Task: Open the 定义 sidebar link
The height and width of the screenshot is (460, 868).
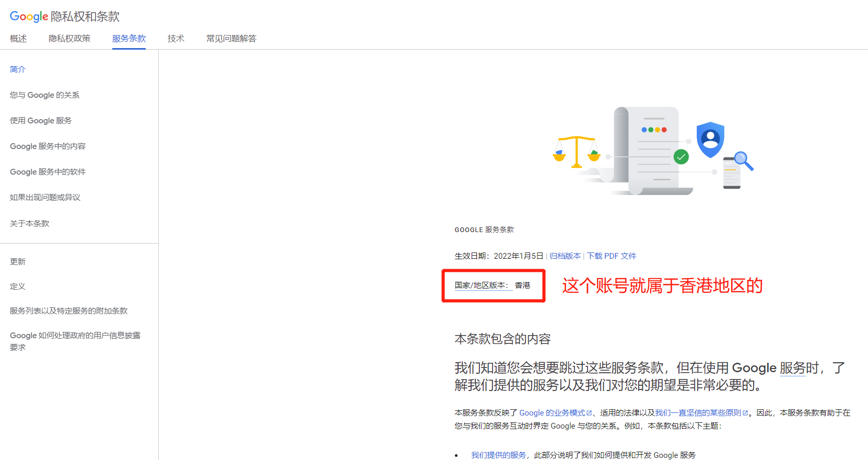Action: (18, 286)
